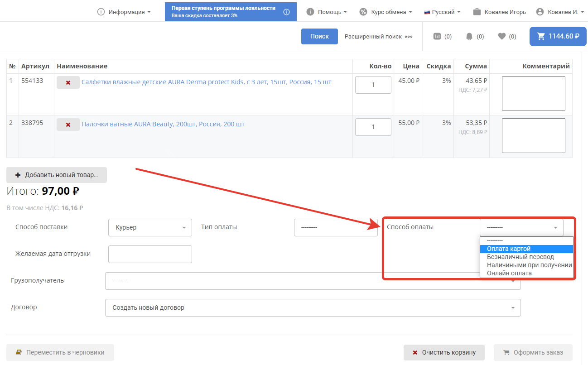The width and height of the screenshot is (588, 365).
Task: Click the 'Очистить корзину' button
Action: [444, 352]
